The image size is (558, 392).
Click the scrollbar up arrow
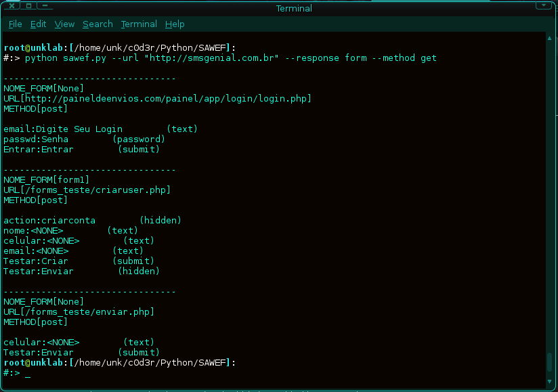click(549, 39)
